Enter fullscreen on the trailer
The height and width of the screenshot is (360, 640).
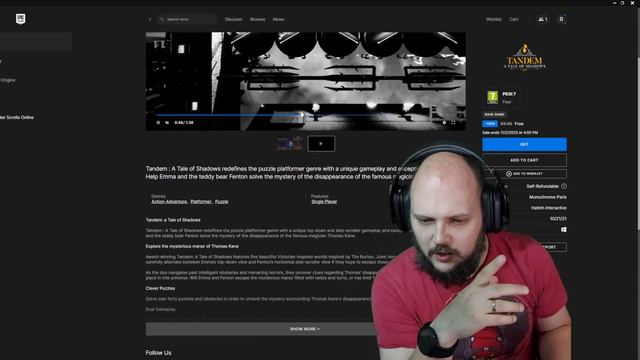tap(453, 122)
